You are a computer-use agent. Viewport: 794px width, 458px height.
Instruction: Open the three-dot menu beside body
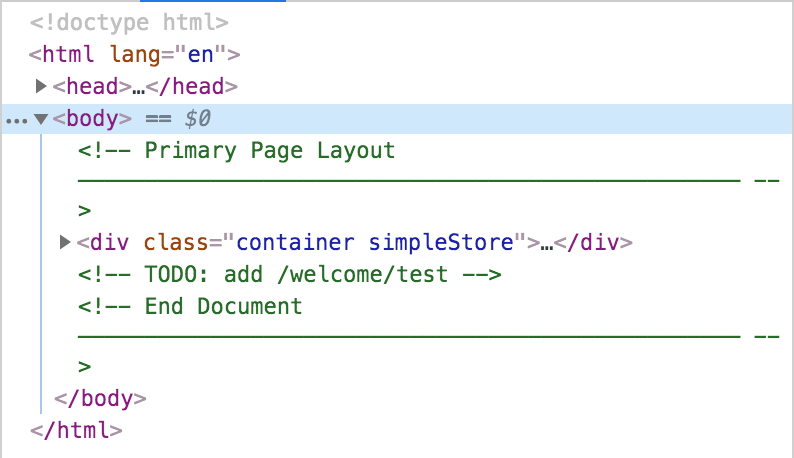(x=17, y=121)
